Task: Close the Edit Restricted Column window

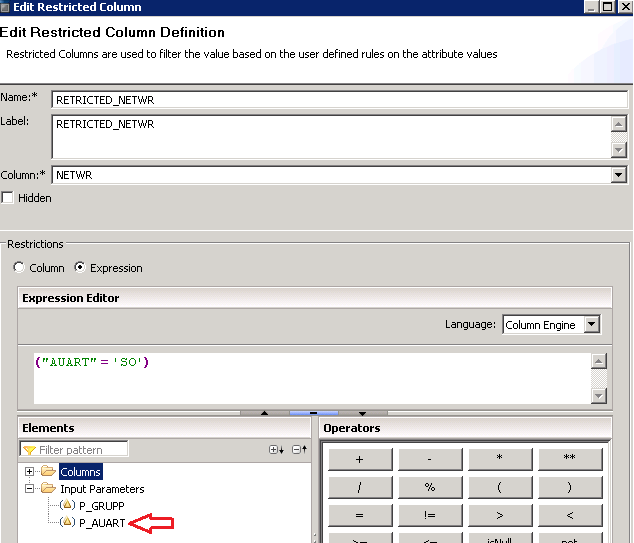Action: point(625,7)
